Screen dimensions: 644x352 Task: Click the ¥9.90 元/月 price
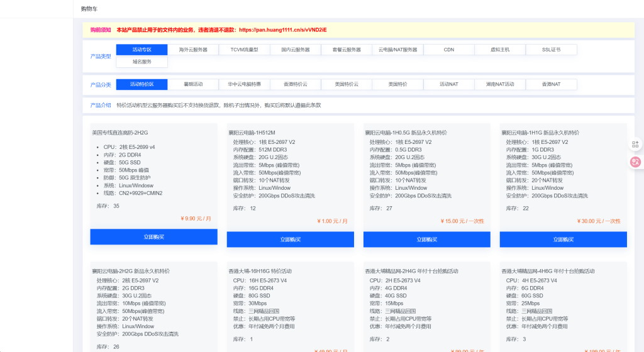coord(196,219)
